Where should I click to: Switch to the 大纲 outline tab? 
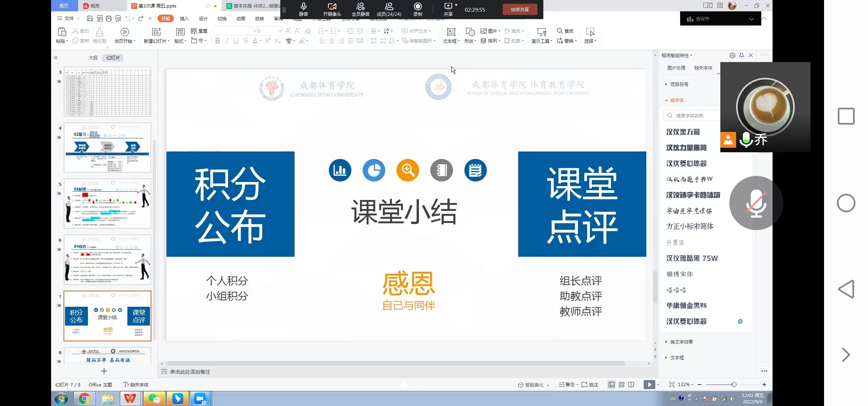(x=93, y=58)
